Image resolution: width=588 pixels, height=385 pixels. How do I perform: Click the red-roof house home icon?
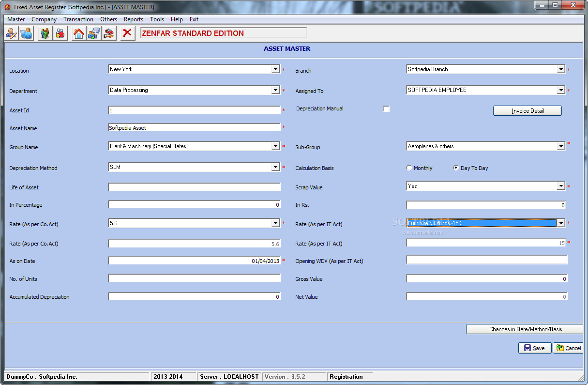click(79, 33)
